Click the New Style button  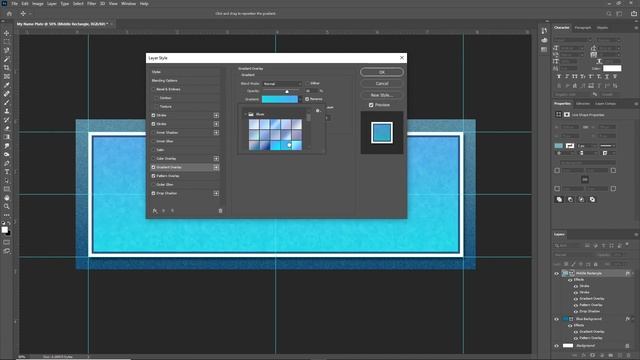[x=382, y=95]
